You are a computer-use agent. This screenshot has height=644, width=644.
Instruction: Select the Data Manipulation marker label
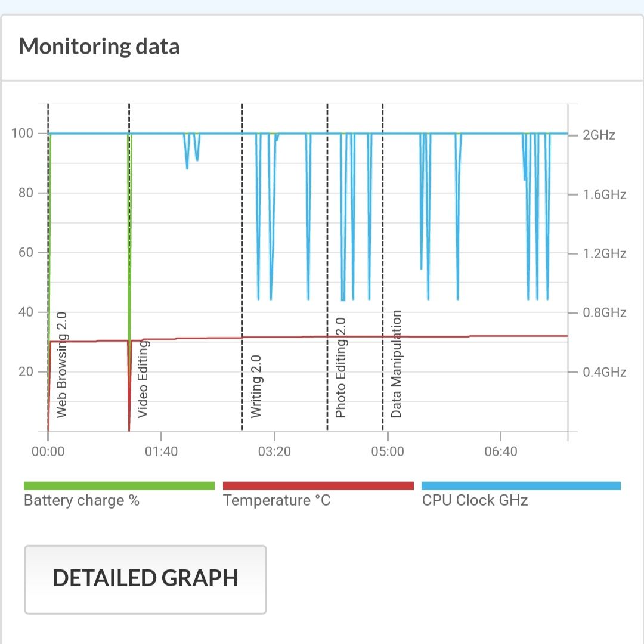[396, 364]
